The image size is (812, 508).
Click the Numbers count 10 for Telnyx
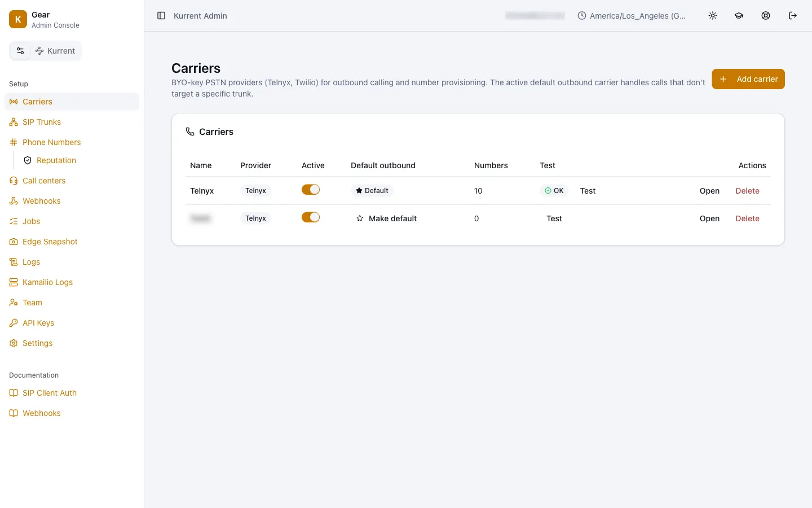[478, 191]
